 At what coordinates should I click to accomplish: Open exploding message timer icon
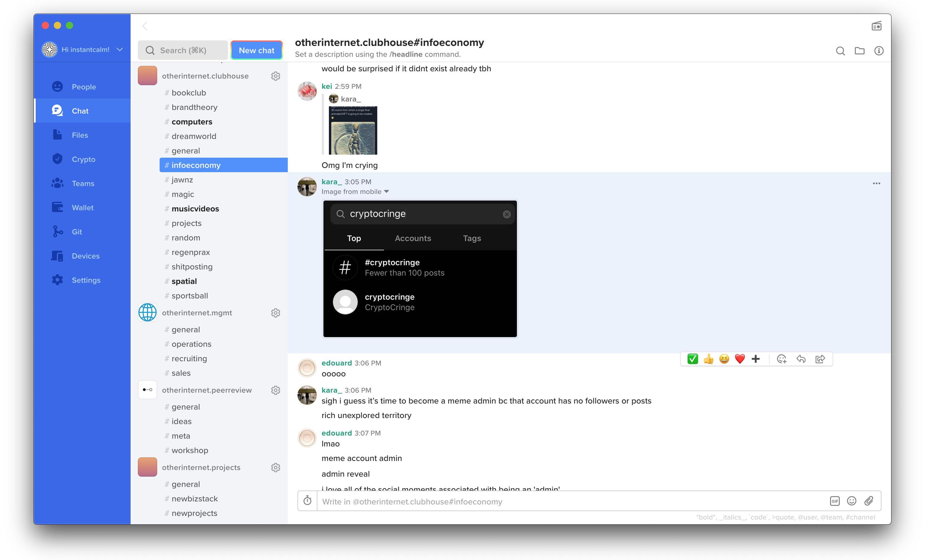pyautogui.click(x=307, y=501)
